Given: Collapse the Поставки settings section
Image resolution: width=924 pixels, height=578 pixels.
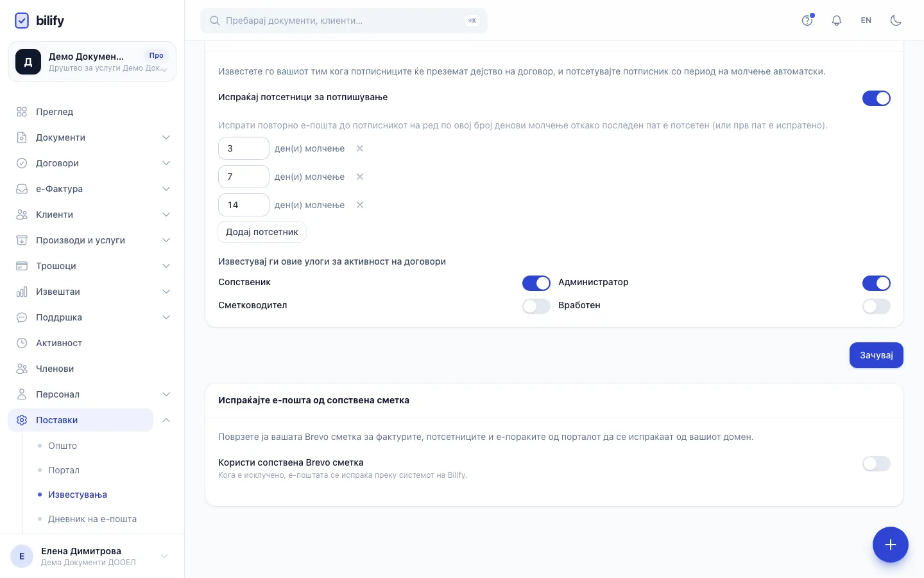Looking at the screenshot, I should point(166,420).
